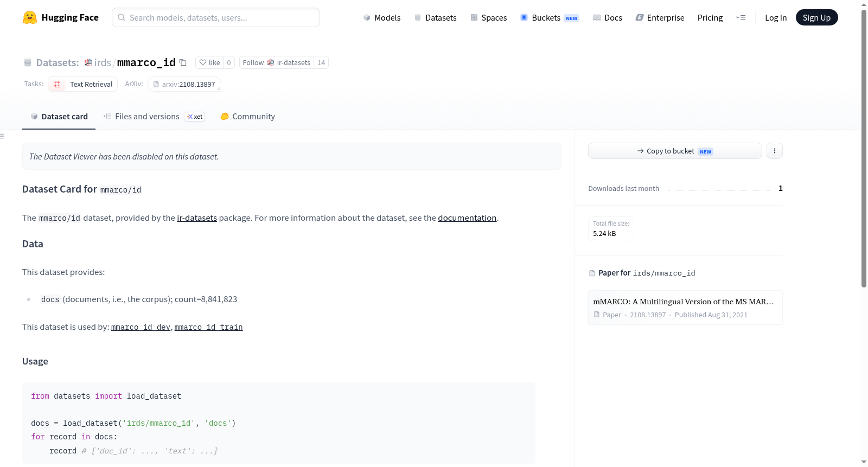Toggle the left sidebar table of contents icon
The width and height of the screenshot is (868, 467).
(x=2, y=136)
